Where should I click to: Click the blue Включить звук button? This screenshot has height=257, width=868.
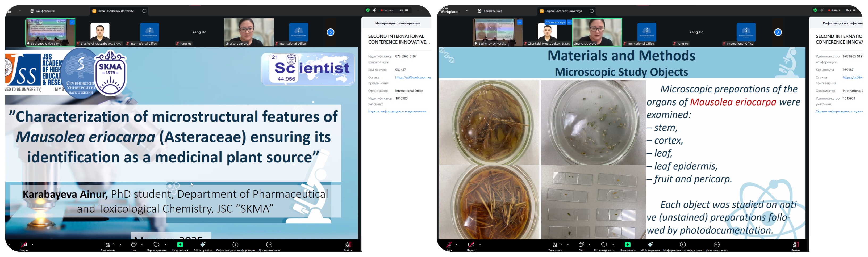click(x=555, y=22)
